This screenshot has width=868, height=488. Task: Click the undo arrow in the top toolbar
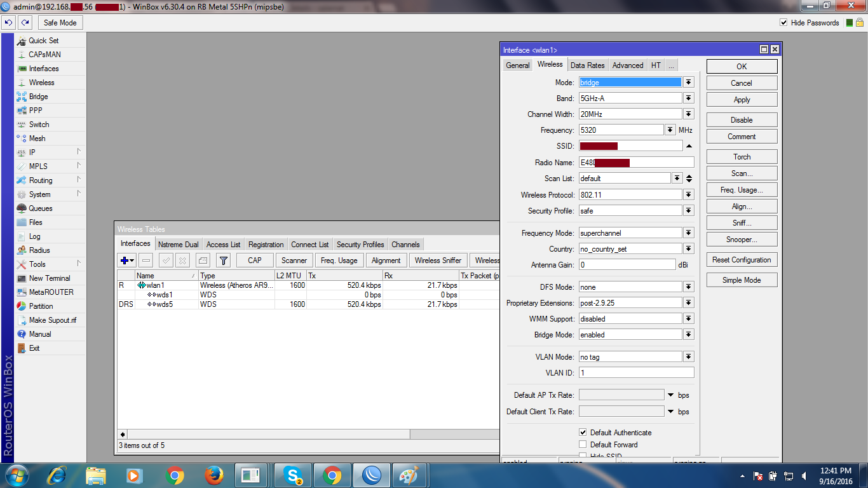tap(8, 22)
